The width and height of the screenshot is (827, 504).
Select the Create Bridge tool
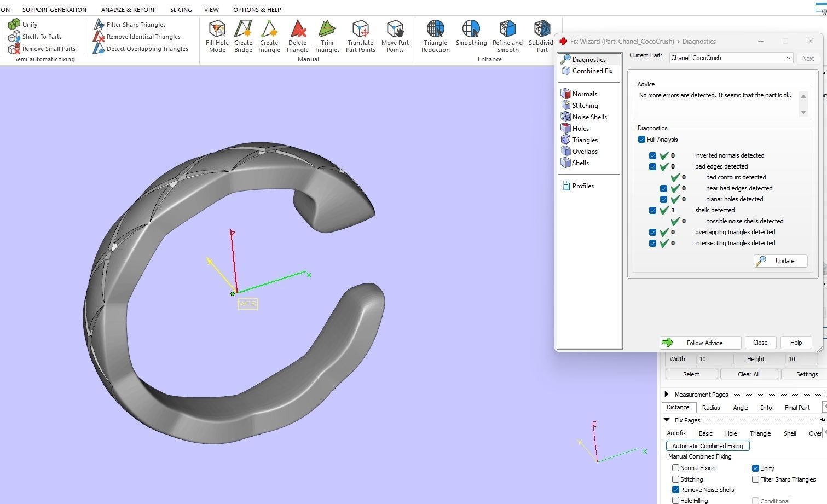tap(243, 36)
